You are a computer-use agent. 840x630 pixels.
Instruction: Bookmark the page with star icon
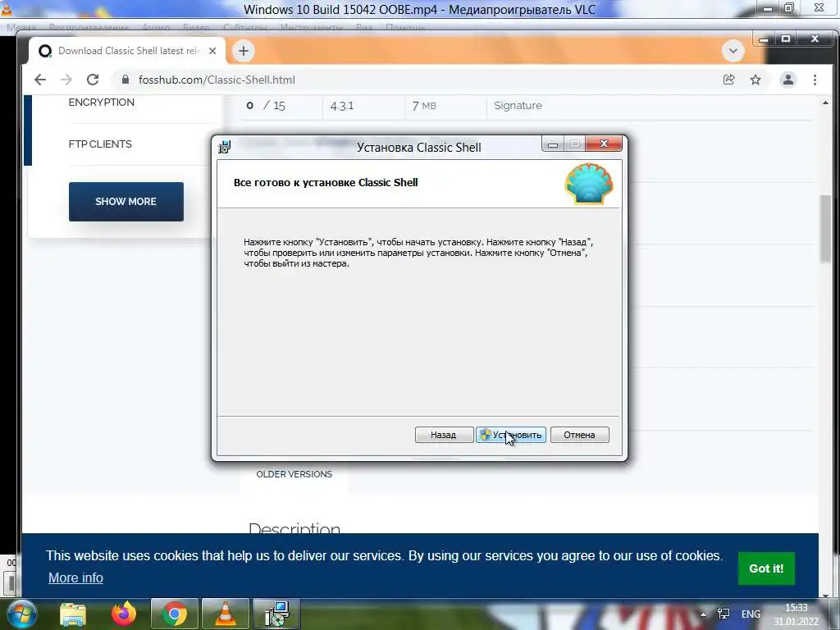[x=756, y=80]
